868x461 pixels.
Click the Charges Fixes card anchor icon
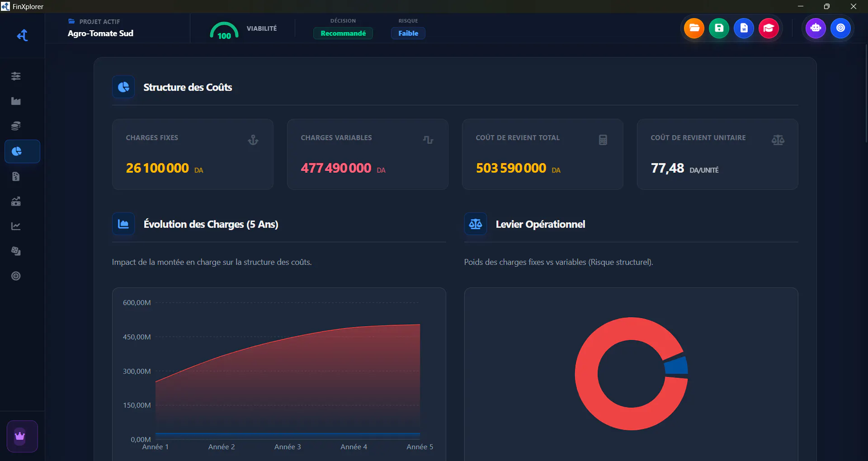pos(253,140)
